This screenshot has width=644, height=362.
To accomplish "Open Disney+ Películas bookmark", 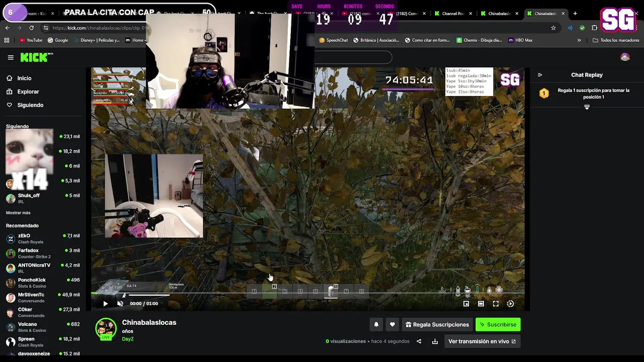I will pyautogui.click(x=96, y=40).
